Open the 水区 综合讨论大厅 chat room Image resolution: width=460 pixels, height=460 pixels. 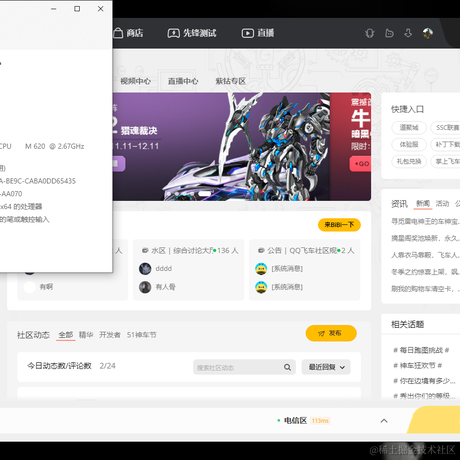[x=189, y=270]
